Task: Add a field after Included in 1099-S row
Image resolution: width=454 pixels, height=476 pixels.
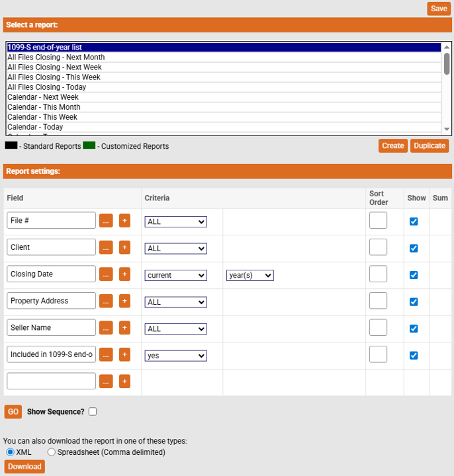Action: pyautogui.click(x=124, y=354)
